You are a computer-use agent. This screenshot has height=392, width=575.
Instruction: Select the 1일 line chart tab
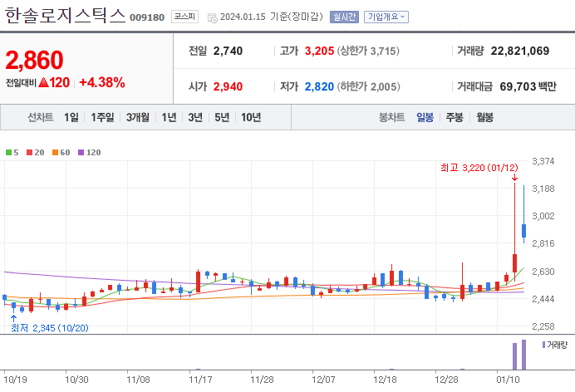[x=71, y=117]
